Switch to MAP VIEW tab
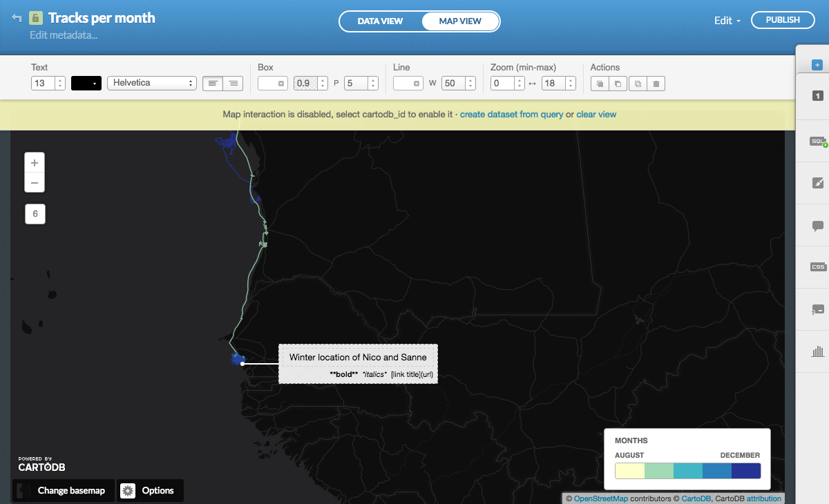This screenshot has height=504, width=829. [x=460, y=21]
